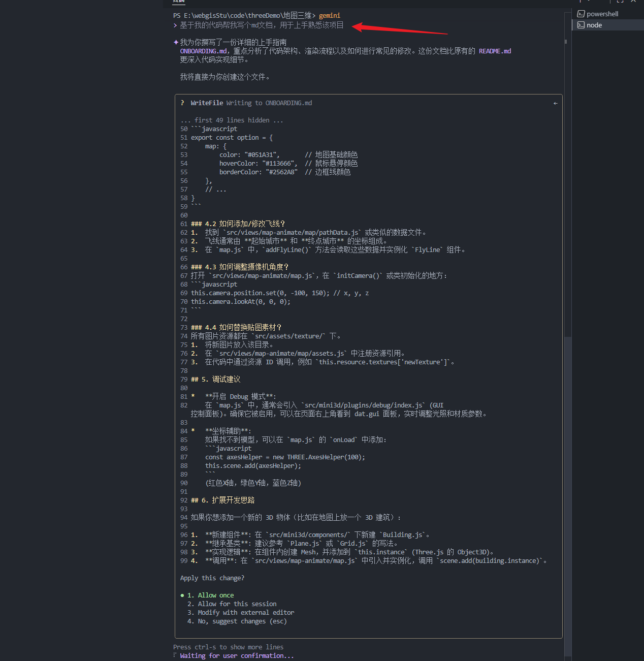644x661 pixels.
Task: Click 'this.camera.lookAt(0, 0, 0);' line
Action: point(241,302)
